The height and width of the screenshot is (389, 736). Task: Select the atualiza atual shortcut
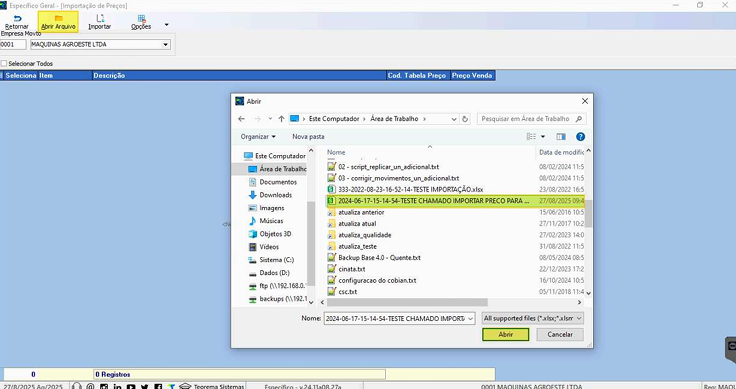pos(352,224)
